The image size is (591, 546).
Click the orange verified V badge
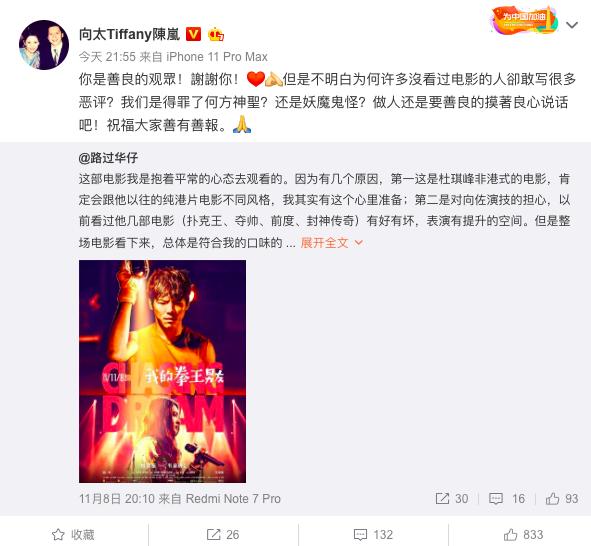pyautogui.click(x=194, y=34)
